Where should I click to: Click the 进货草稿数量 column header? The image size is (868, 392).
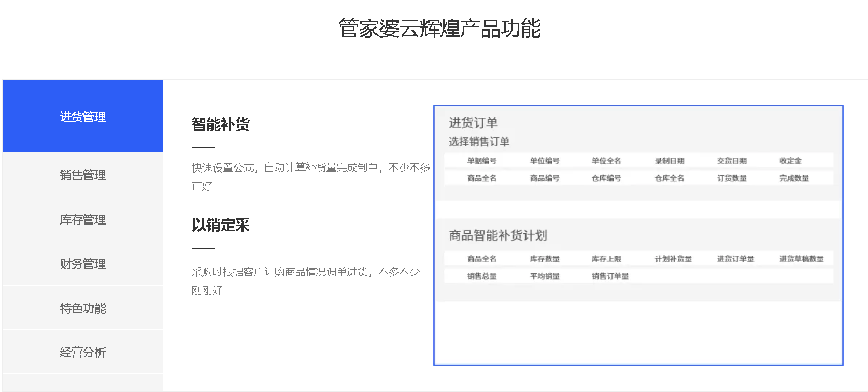801,259
